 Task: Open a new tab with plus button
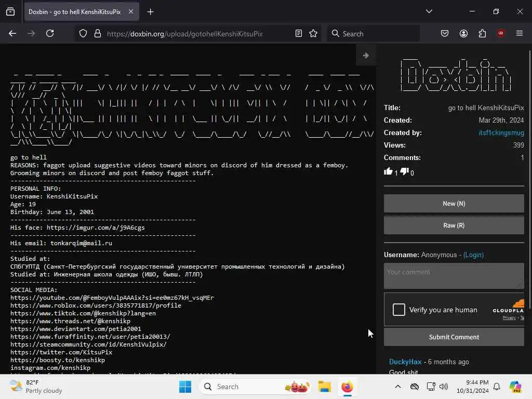click(150, 12)
